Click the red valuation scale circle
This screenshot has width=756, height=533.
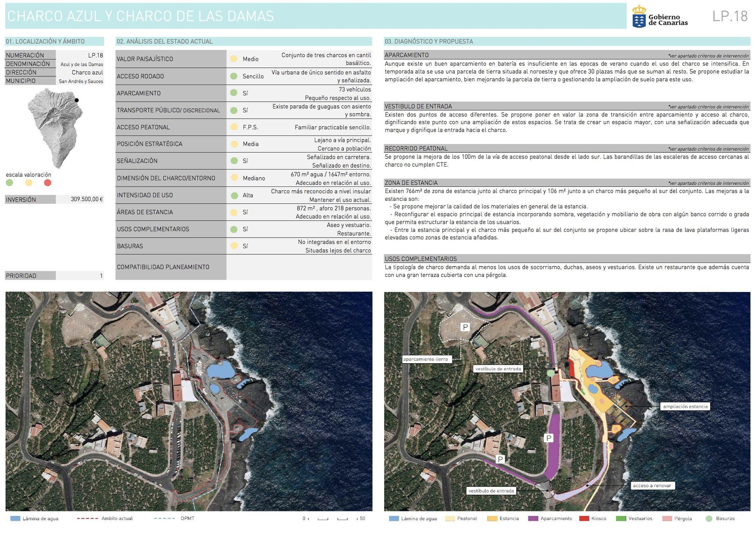point(48,183)
